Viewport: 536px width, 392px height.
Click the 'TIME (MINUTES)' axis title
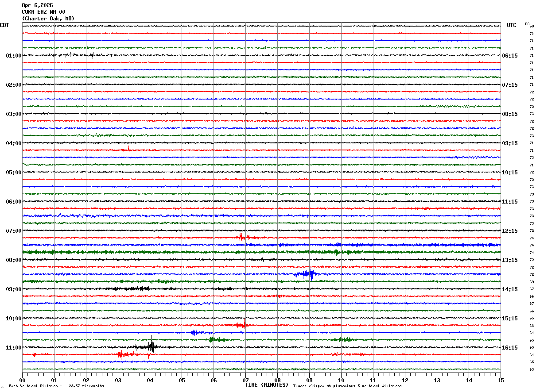(267, 385)
